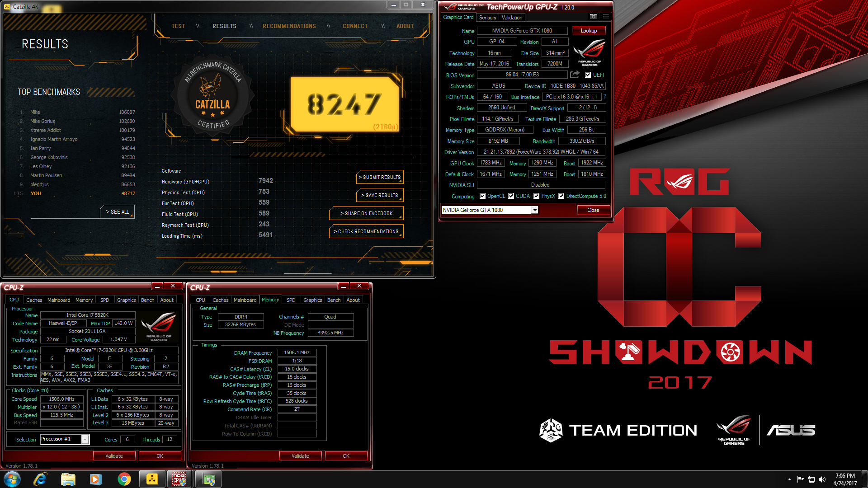Open Bench tab in left CPU-Z window
Viewport: 868px width, 488px height.
click(147, 300)
